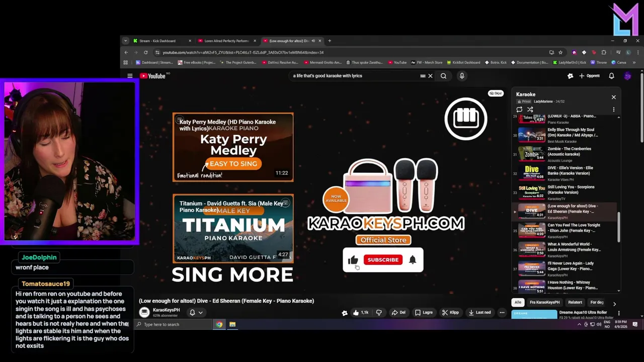The height and width of the screenshot is (362, 644).
Task: Start voice search with microphone icon
Action: [462, 76]
